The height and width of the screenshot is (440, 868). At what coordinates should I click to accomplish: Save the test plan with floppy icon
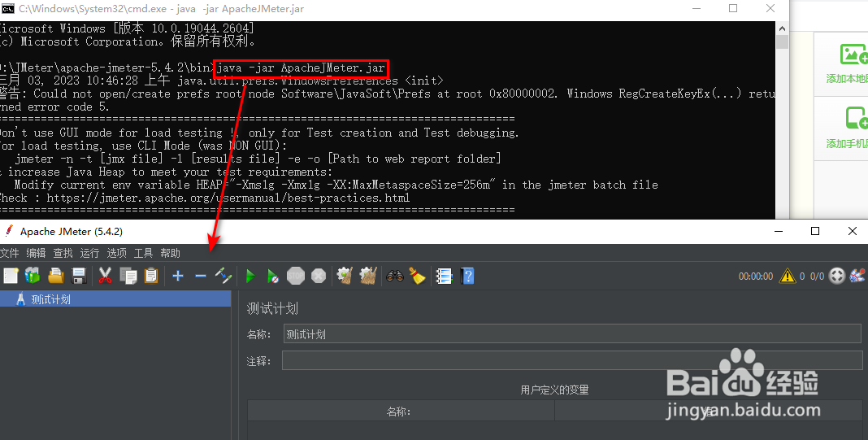pos(79,276)
